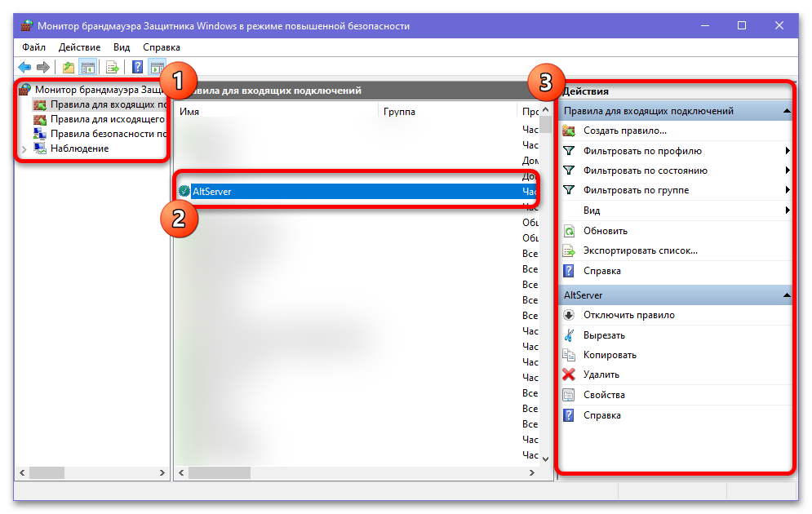Screen dimensions: 812x514
Task: Click Удалить to delete the AltServer rule
Action: [601, 374]
